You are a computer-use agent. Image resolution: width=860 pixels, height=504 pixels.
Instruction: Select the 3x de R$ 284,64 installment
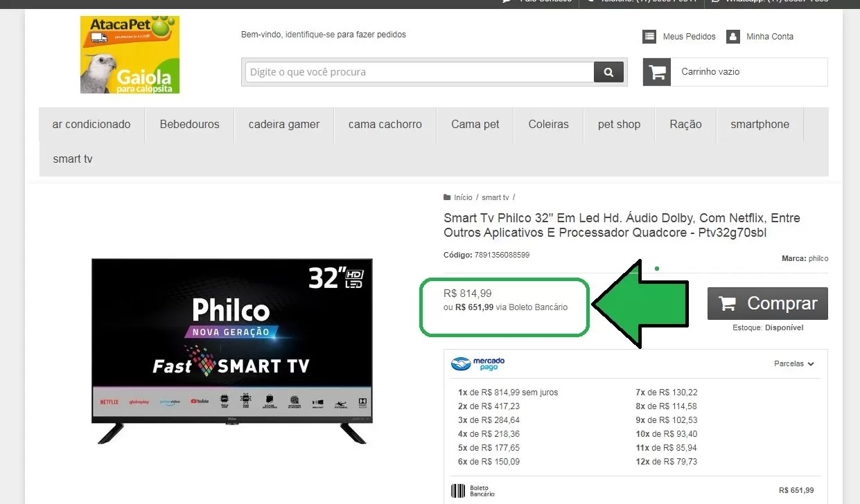point(489,420)
